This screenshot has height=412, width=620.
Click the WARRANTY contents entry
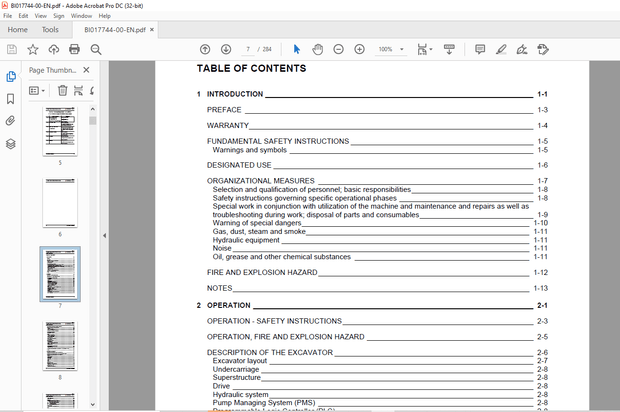pos(377,126)
